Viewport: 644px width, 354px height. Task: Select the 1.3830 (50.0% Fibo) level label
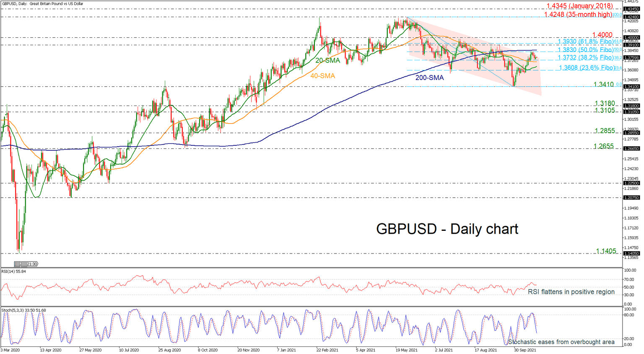pos(584,49)
